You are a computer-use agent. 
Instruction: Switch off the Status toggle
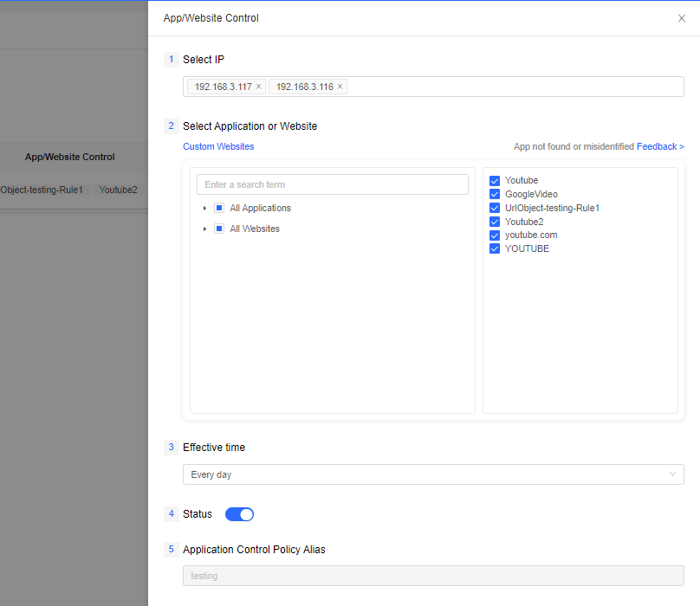pos(239,514)
